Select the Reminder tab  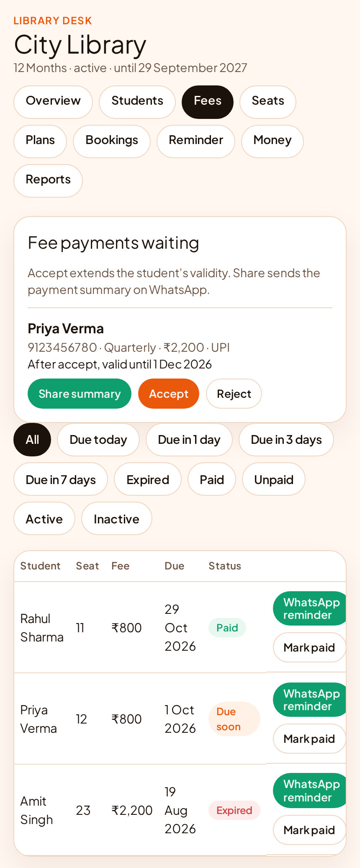pos(196,141)
